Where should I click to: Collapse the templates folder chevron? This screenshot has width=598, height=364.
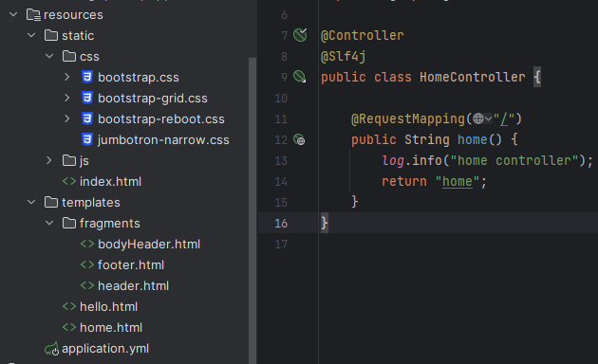point(31,202)
